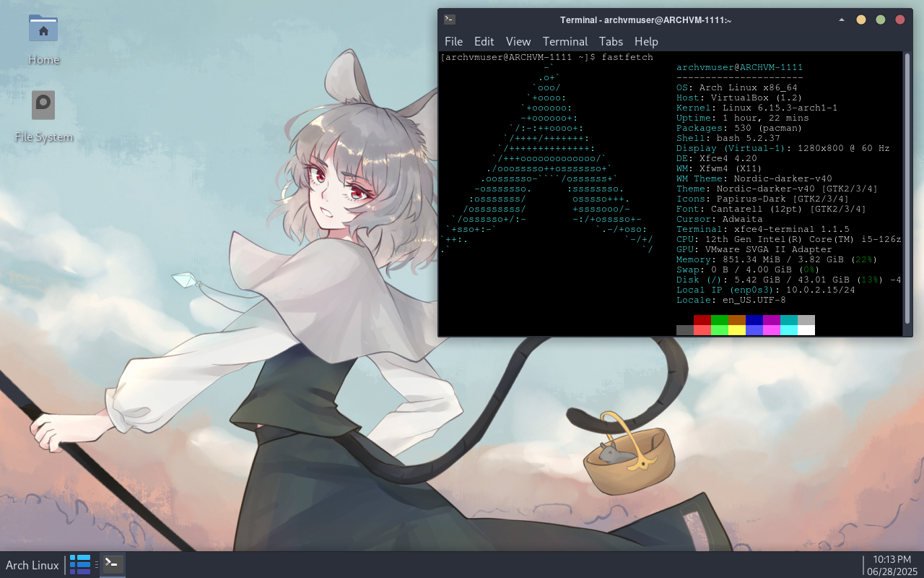Click the bright yellow color block
The image size is (924, 578).
[x=737, y=330]
